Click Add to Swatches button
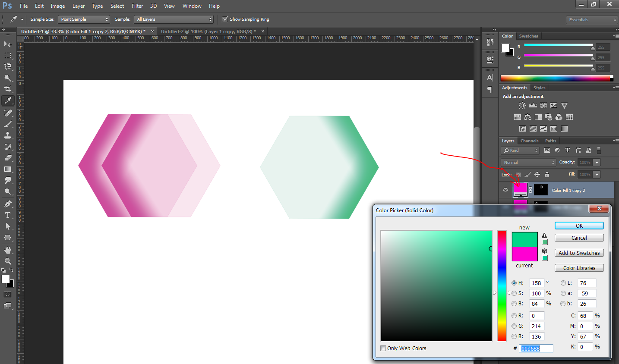Image resolution: width=619 pixels, height=364 pixels. coord(579,253)
